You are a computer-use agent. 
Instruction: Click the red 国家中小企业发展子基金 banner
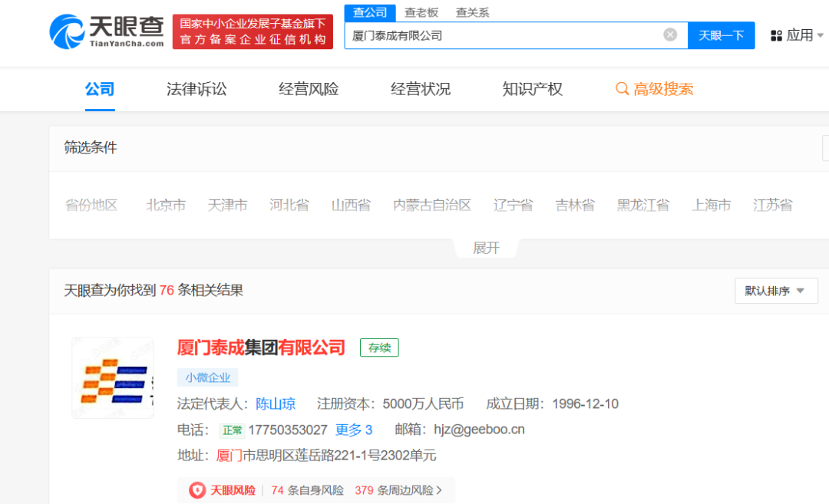coord(253,31)
